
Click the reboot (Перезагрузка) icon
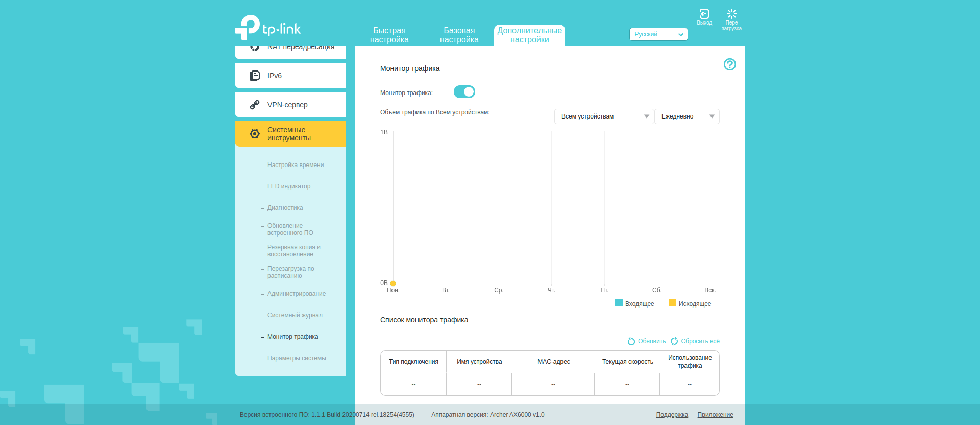(x=731, y=14)
